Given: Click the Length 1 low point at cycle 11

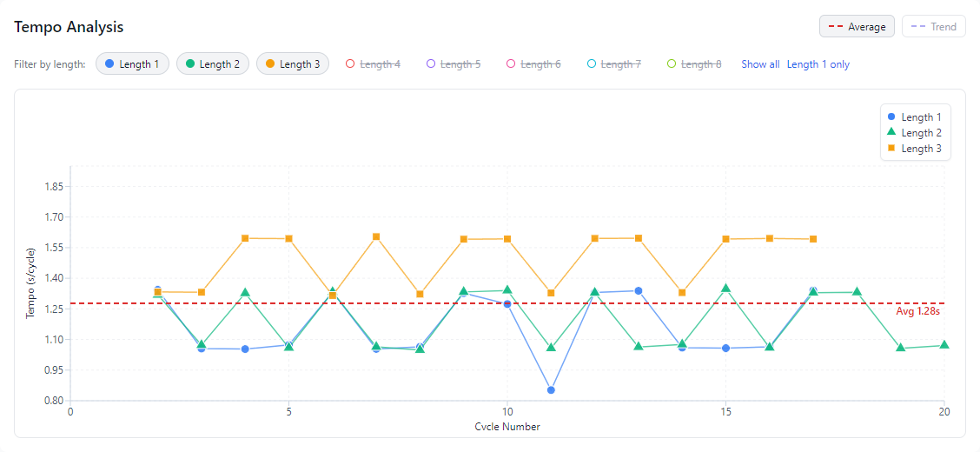Looking at the screenshot, I should pyautogui.click(x=551, y=390).
